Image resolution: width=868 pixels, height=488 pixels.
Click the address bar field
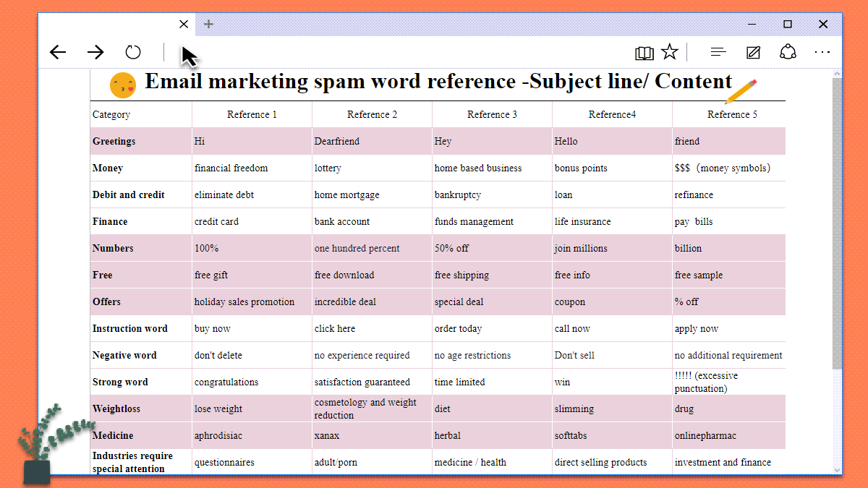click(x=398, y=52)
